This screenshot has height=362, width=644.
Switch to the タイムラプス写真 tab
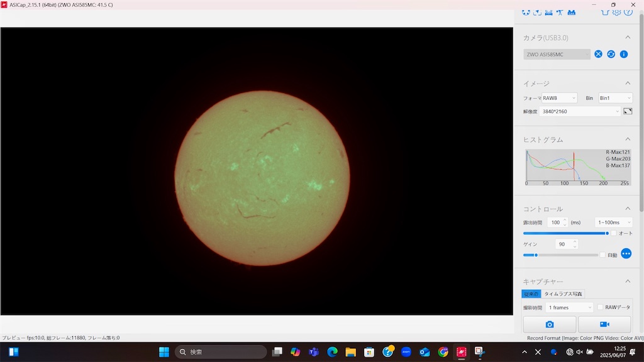(x=563, y=294)
